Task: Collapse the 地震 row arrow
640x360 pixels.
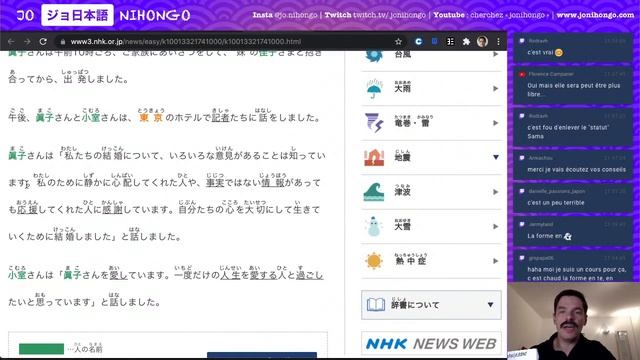Action: point(496,157)
